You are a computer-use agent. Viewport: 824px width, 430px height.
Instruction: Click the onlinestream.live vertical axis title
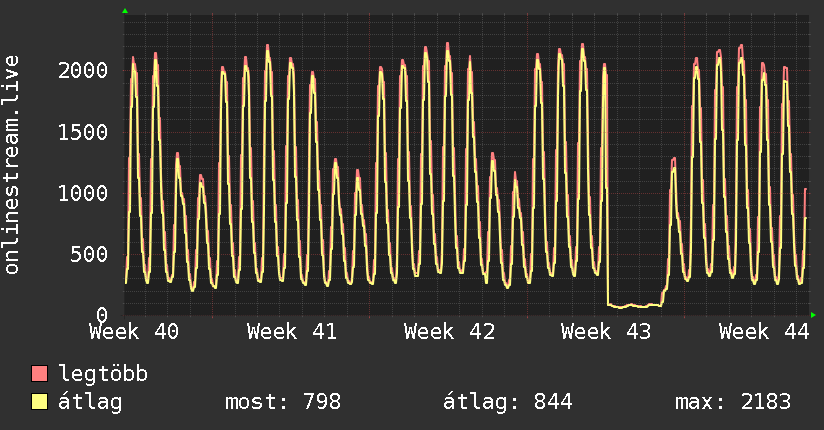click(11, 165)
